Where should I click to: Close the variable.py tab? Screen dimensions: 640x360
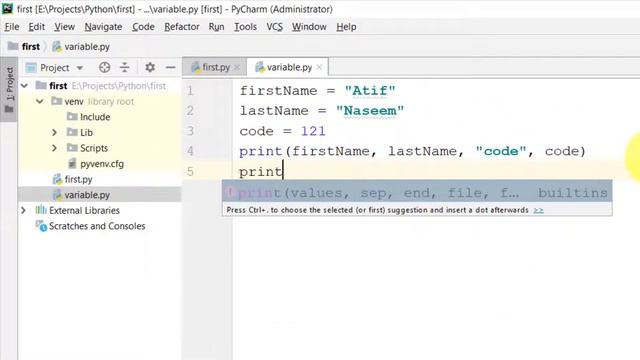(x=320, y=68)
